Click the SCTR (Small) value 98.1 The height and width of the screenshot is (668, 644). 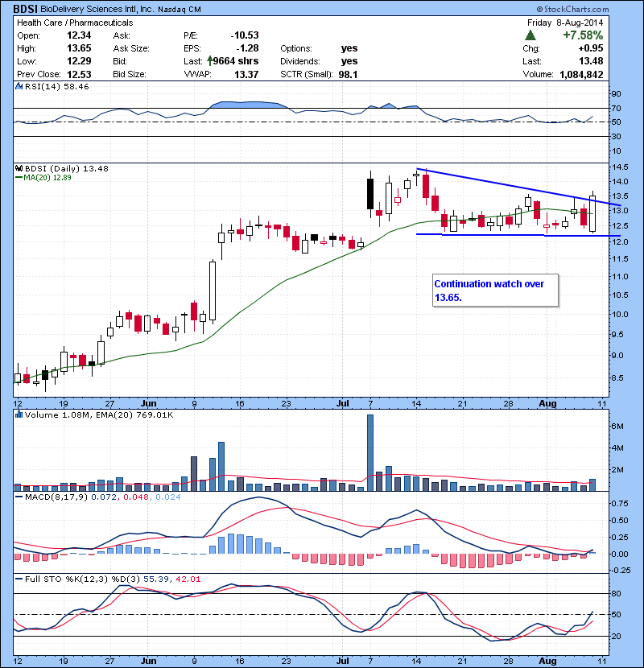click(x=348, y=74)
